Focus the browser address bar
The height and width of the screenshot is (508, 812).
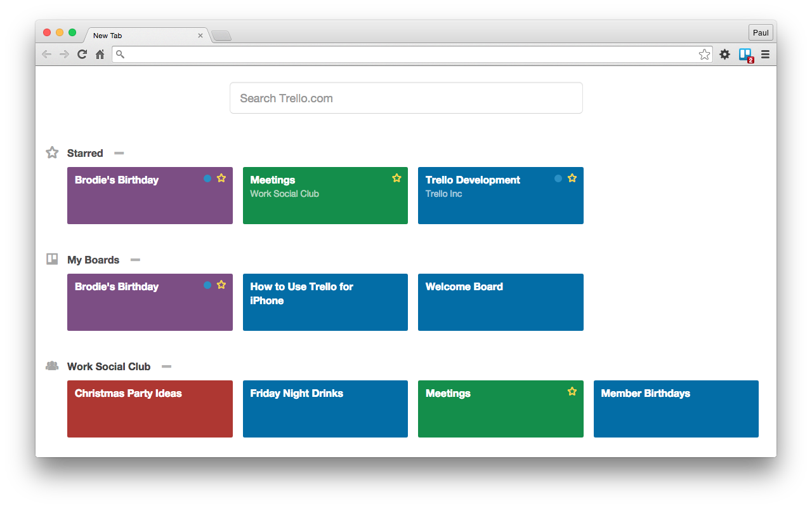pos(412,55)
